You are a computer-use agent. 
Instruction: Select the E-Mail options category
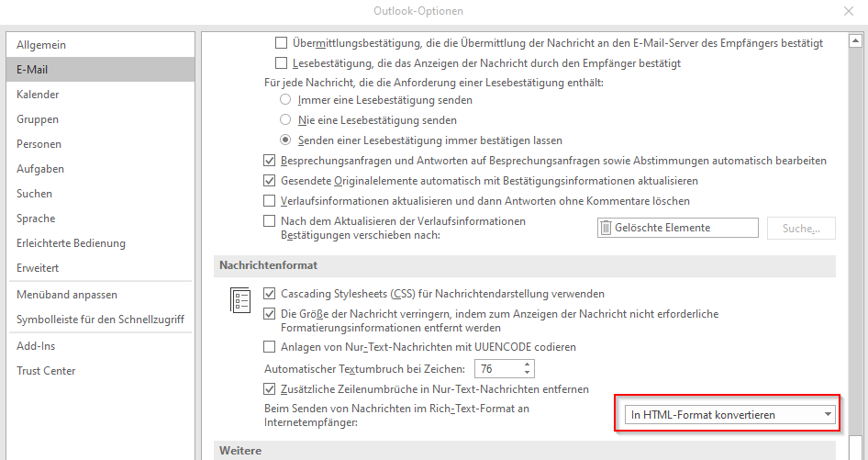tap(100, 69)
